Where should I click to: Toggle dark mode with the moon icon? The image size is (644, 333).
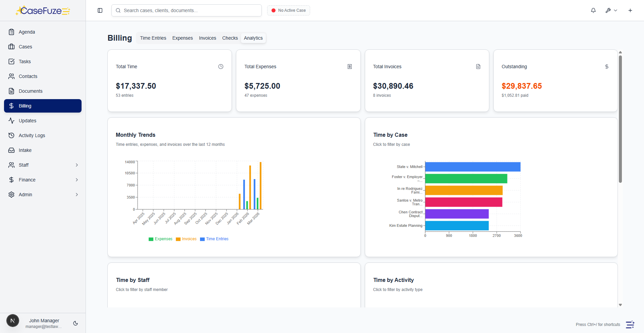(75, 323)
